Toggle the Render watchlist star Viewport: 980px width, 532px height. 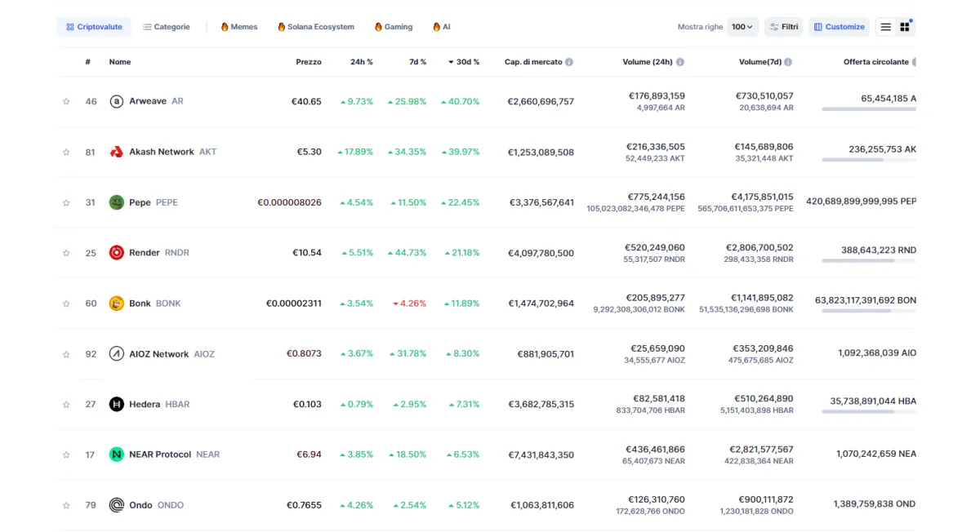pos(66,254)
